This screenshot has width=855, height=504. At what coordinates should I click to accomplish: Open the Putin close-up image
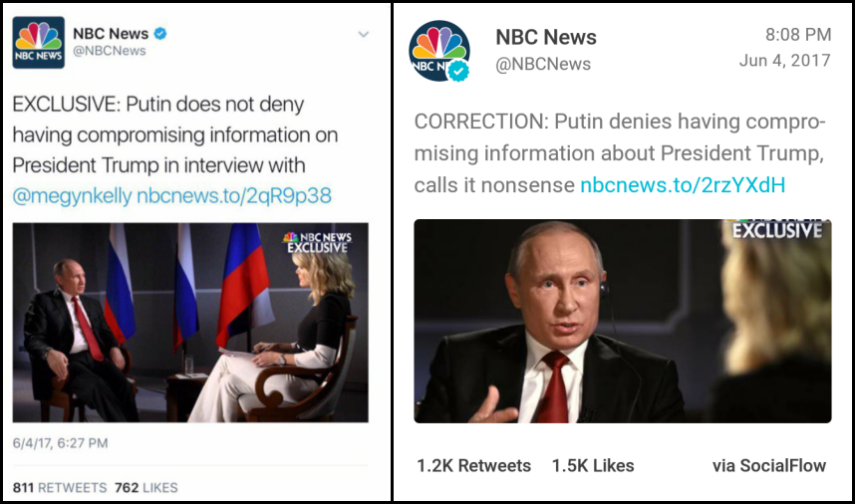tap(623, 321)
